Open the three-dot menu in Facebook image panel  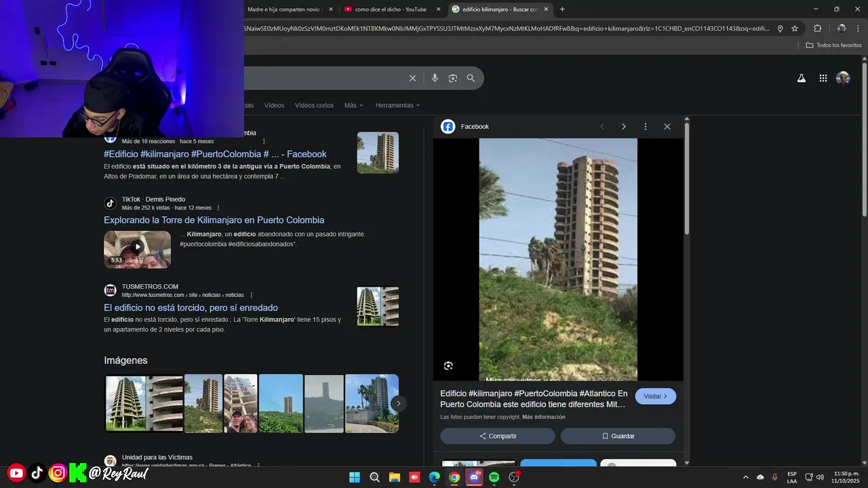coord(646,127)
